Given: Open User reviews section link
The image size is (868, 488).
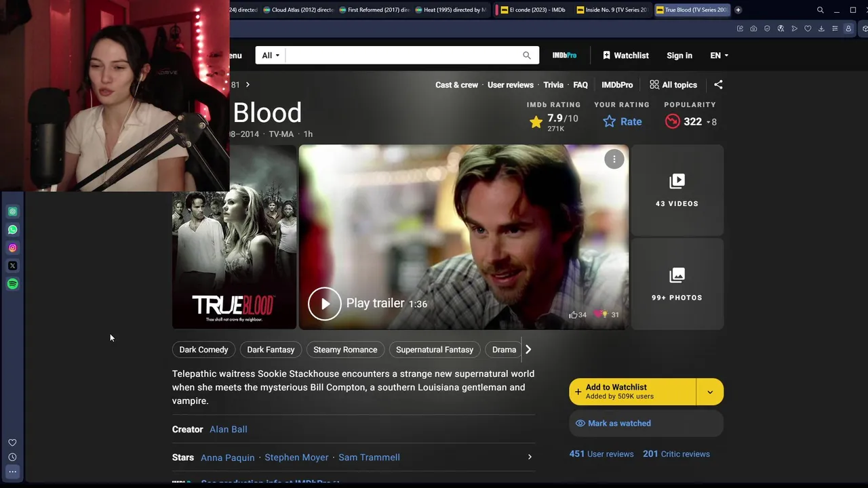Looking at the screenshot, I should pos(511,85).
